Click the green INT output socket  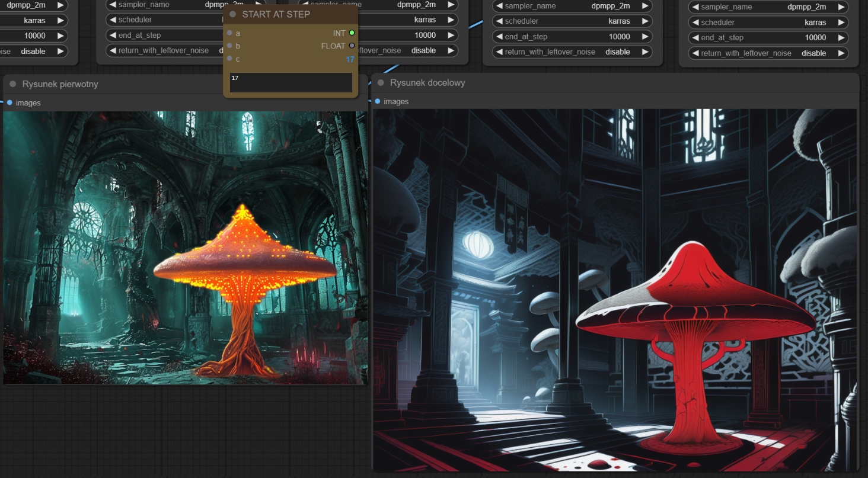click(x=352, y=33)
